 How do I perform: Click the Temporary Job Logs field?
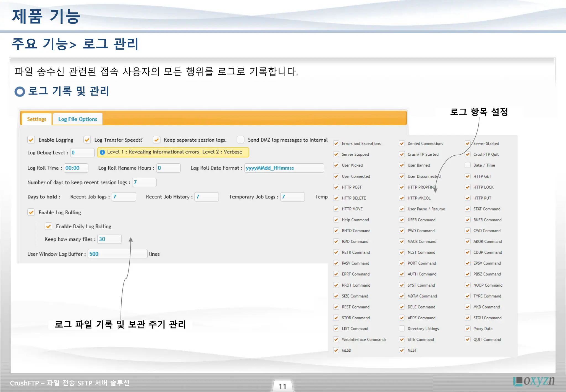click(x=293, y=197)
